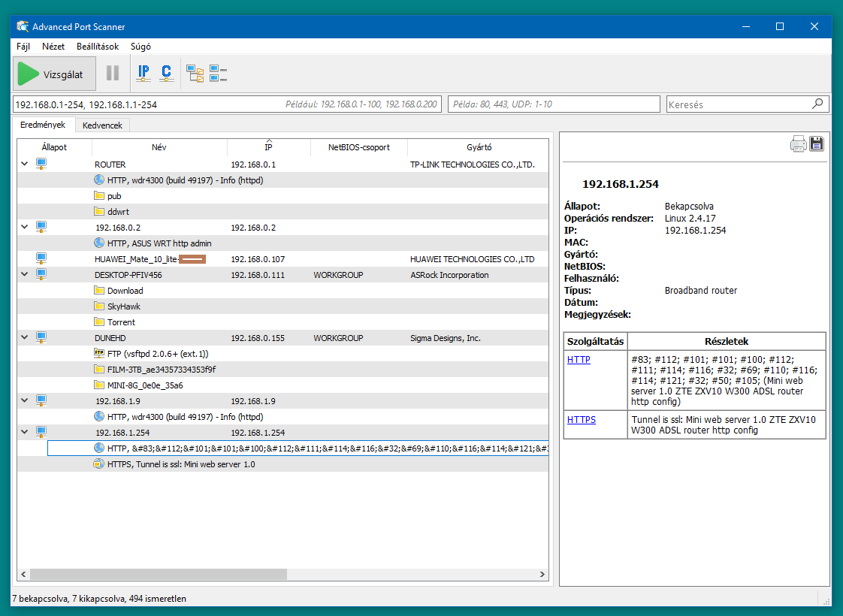Click the scroll right arrow of results list
This screenshot has height=616, width=843.
pos(542,574)
